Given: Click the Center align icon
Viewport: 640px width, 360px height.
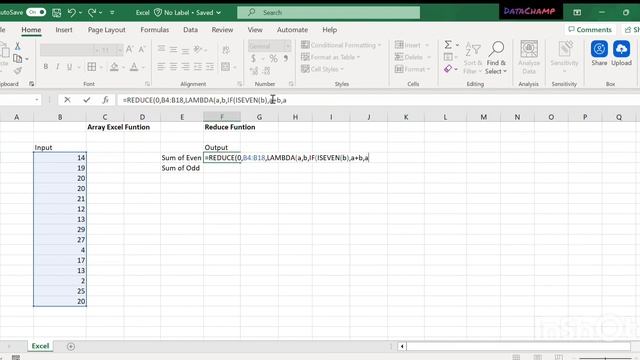Looking at the screenshot, I should click(x=173, y=67).
